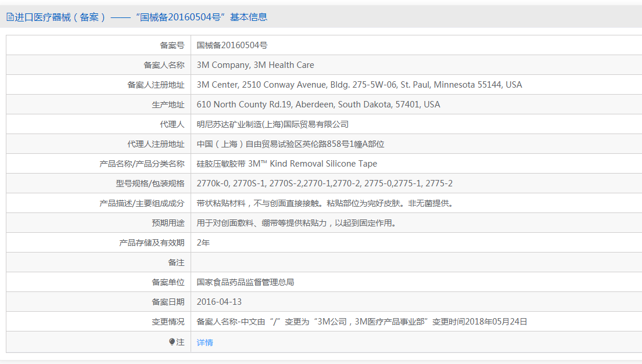Click the 备注 label
Screen dimensions: 642x364
click(176, 262)
